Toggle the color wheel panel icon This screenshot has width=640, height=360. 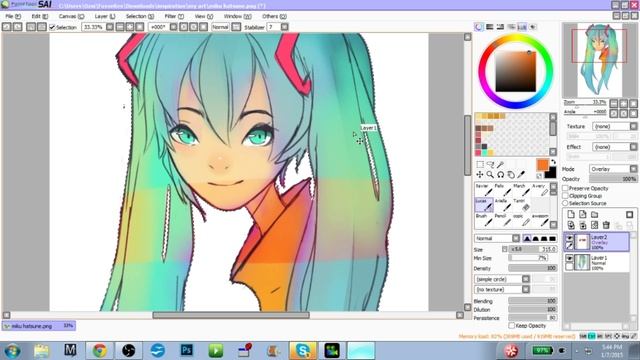coord(479,27)
